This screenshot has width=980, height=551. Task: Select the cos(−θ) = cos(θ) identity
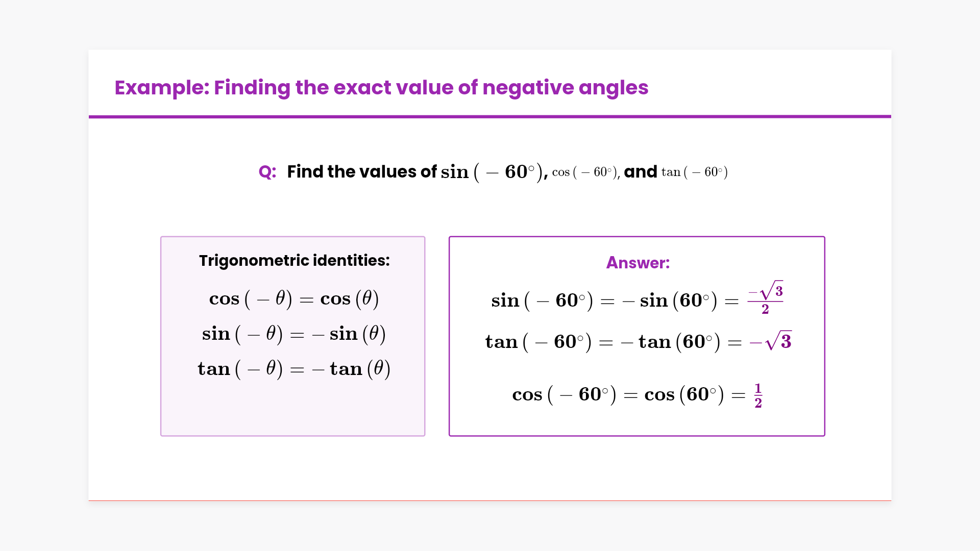[x=294, y=299]
